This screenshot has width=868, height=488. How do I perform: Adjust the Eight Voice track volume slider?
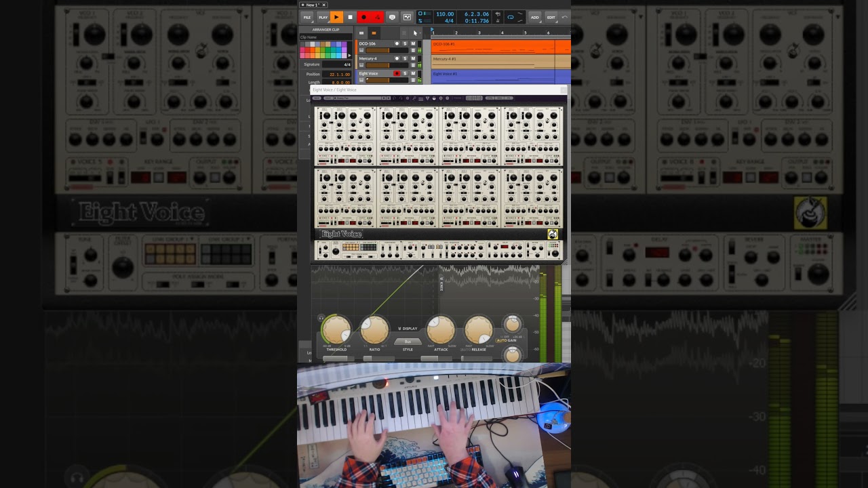(x=387, y=80)
